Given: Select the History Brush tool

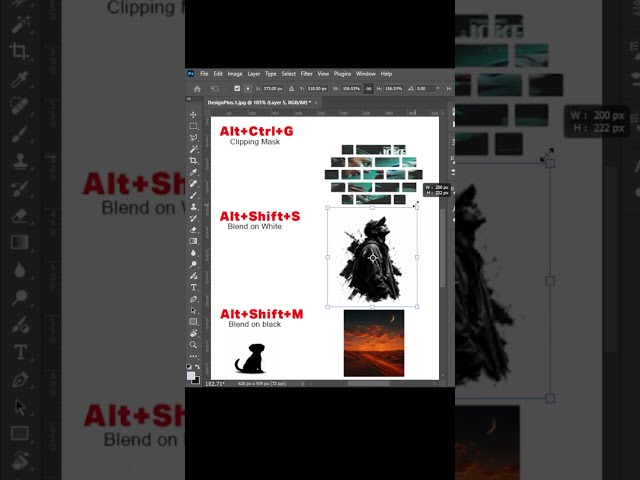Looking at the screenshot, I should [x=193, y=218].
